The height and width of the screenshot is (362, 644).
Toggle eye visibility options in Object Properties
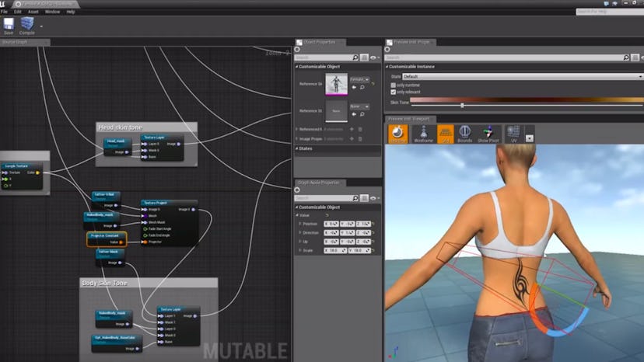(x=374, y=57)
